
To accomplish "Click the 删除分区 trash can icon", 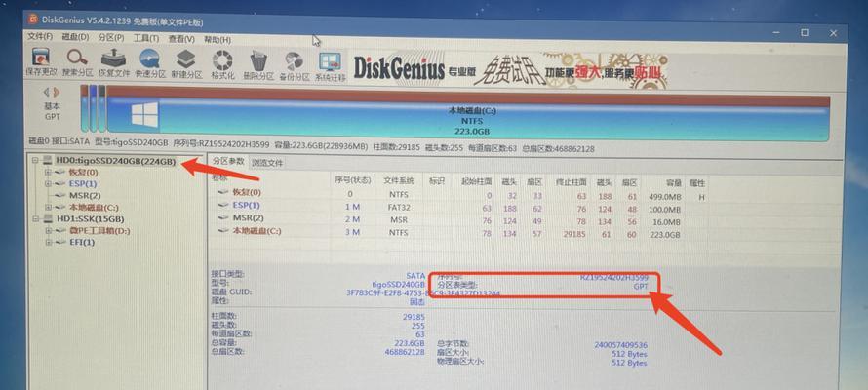I will 258,60.
